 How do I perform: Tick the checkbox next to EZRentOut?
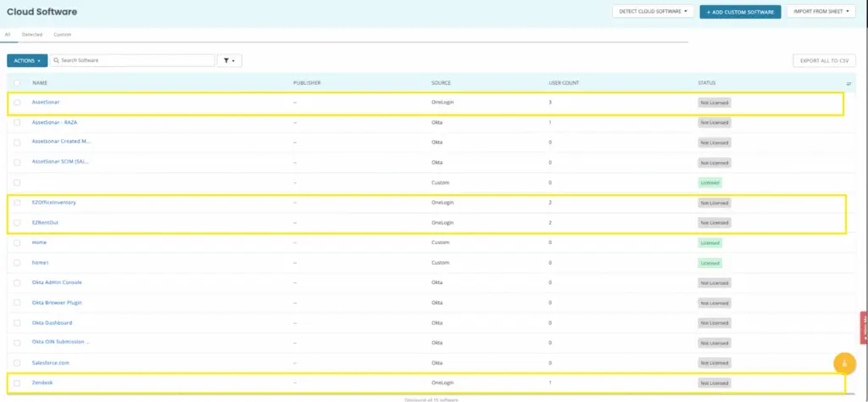tap(17, 222)
